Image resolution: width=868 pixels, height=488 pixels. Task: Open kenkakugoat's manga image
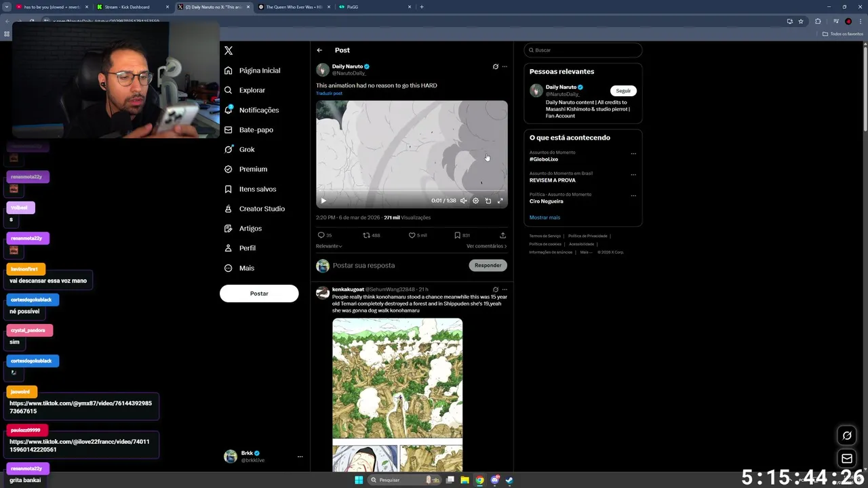[397, 394]
